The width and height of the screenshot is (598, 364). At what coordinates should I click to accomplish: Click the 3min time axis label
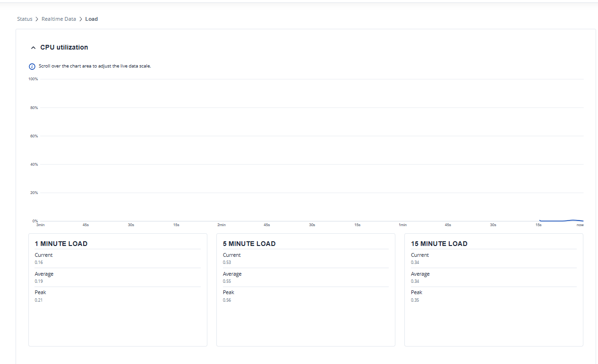41,225
